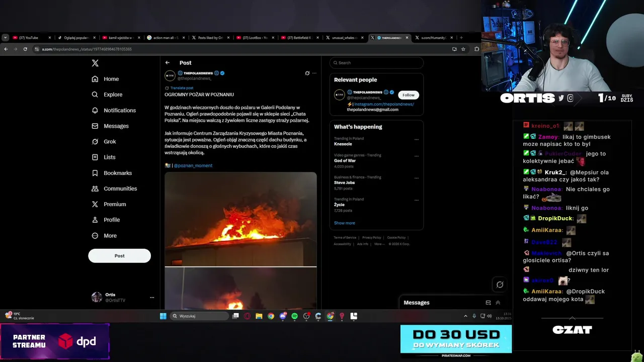The height and width of the screenshot is (362, 644).
Task: Open the browser extensions puzzle icon
Action: pyautogui.click(x=476, y=49)
